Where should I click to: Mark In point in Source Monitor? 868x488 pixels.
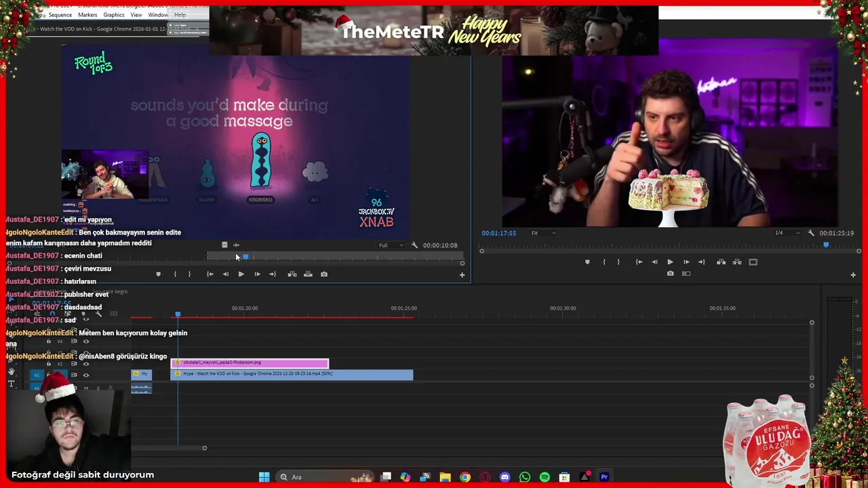175,274
